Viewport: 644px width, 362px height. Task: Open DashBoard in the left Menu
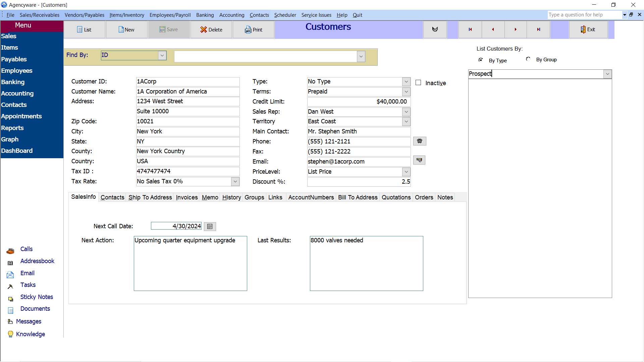tap(17, 151)
